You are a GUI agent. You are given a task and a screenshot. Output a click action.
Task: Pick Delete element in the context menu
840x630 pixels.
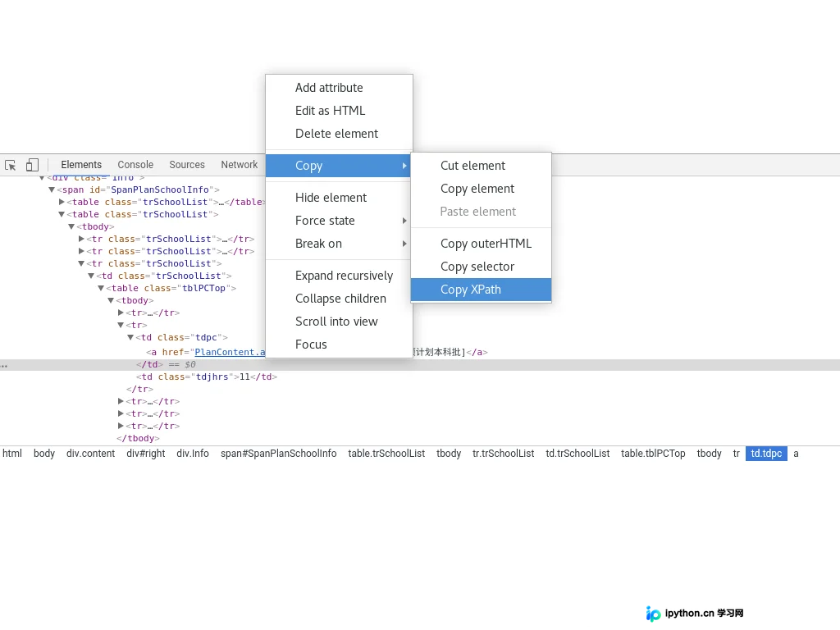point(339,134)
